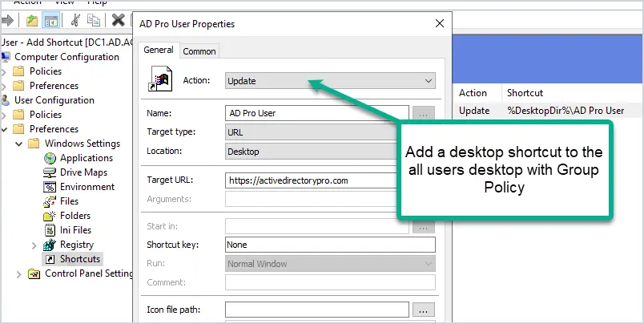Select Drive Maps in the tree
The height and width of the screenshot is (324, 644).
point(84,172)
